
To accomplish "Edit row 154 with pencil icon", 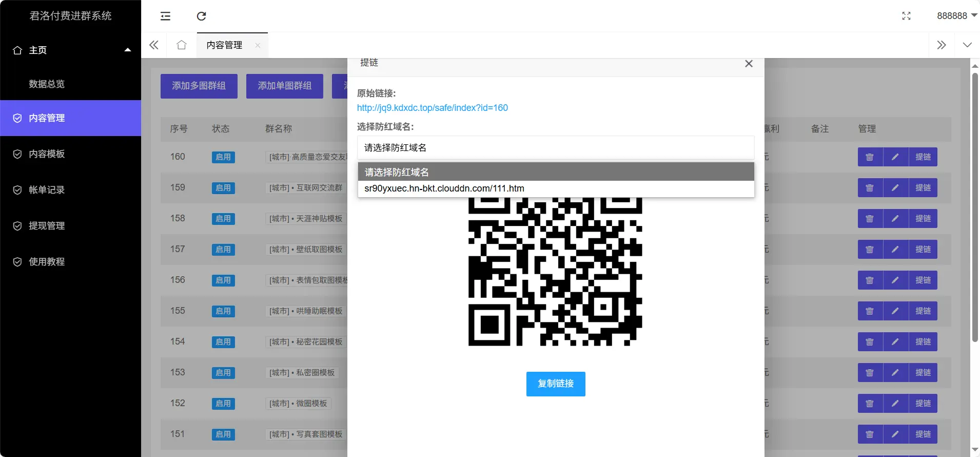I will click(x=895, y=342).
